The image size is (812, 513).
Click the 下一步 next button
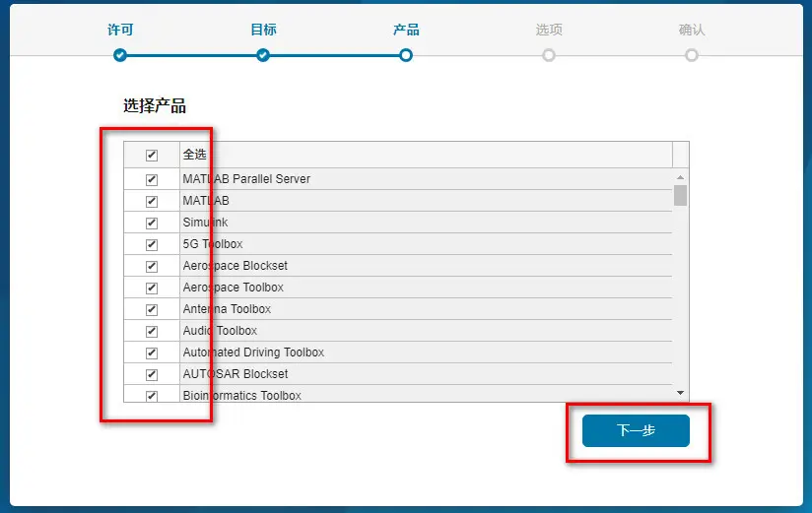coord(636,430)
